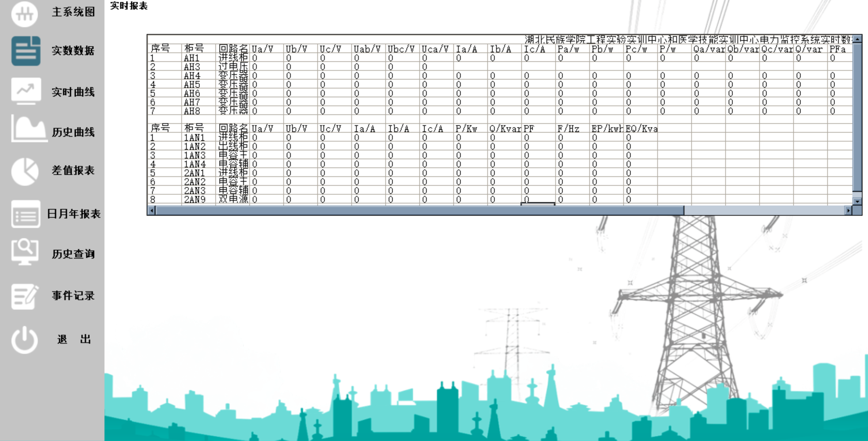Open the event record notepad icon
The height and width of the screenshot is (441, 868).
(x=25, y=296)
